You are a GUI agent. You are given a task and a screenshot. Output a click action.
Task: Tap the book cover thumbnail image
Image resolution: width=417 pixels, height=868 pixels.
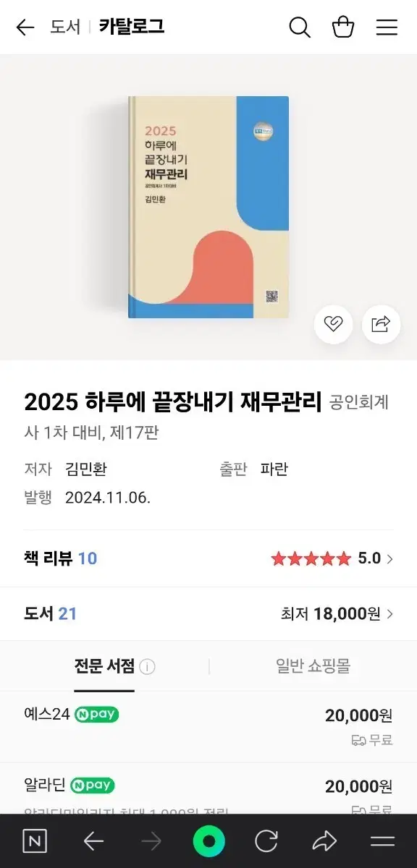click(208, 205)
